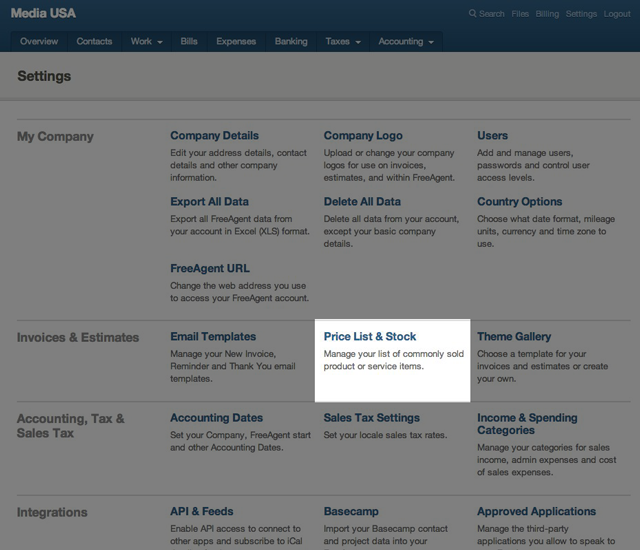Switch to the Overview tab
Screen dimensions: 640x550
[39, 42]
